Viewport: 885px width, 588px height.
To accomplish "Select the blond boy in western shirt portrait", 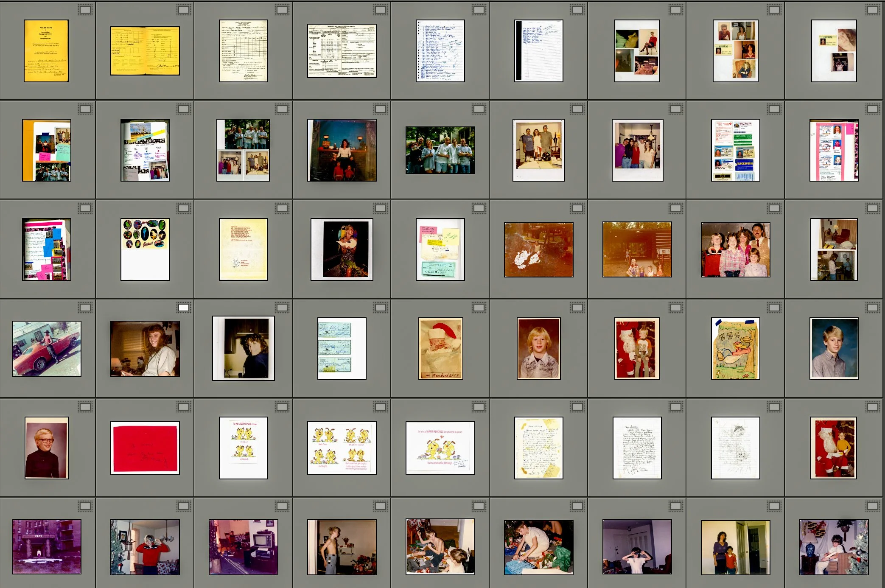I will tap(539, 348).
